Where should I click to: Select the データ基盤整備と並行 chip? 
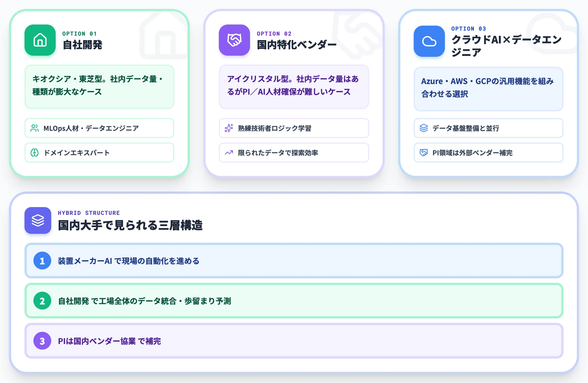[x=489, y=128]
